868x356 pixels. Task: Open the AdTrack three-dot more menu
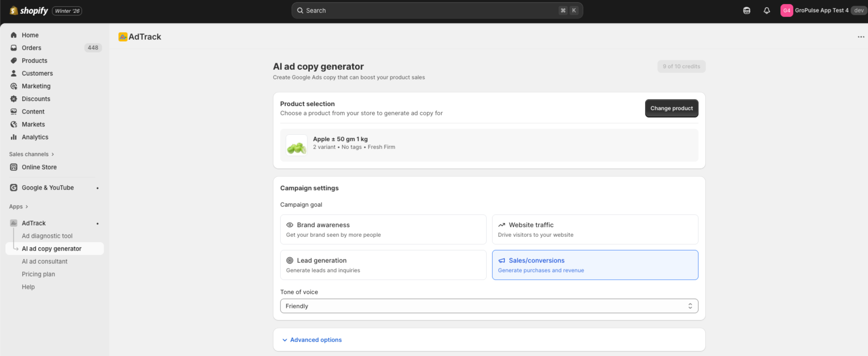point(861,37)
